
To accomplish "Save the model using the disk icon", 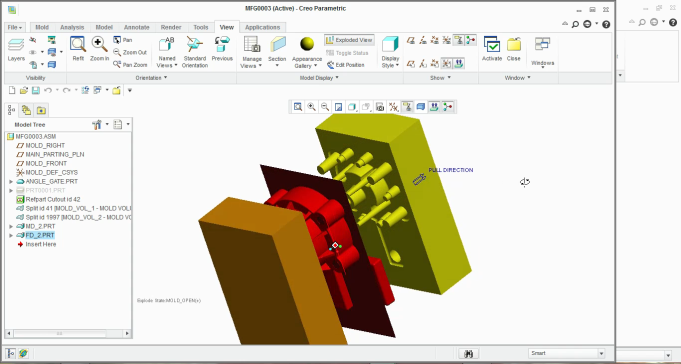I will [36, 90].
